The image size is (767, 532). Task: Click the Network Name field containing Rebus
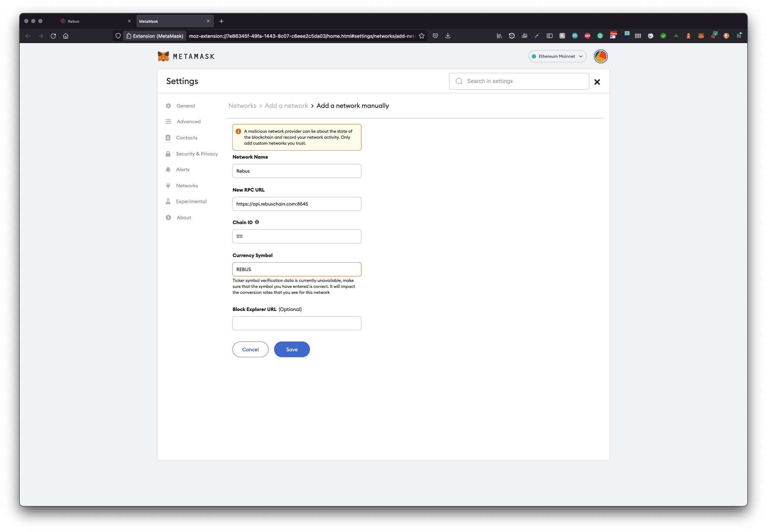click(297, 171)
